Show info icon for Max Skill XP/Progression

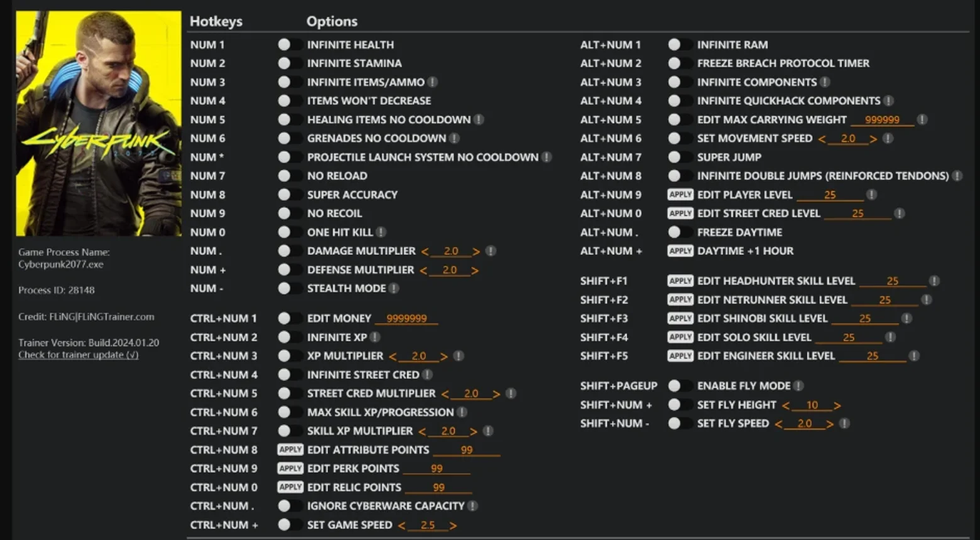[x=462, y=413]
